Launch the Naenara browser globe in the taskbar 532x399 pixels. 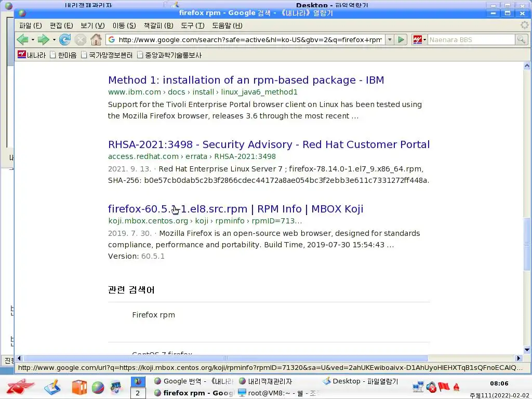(x=98, y=388)
